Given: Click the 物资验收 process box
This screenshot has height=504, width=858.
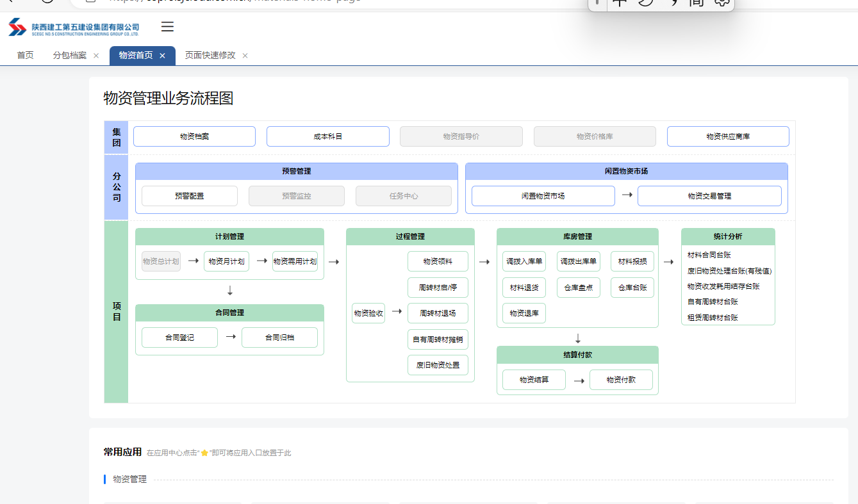Looking at the screenshot, I should (368, 313).
